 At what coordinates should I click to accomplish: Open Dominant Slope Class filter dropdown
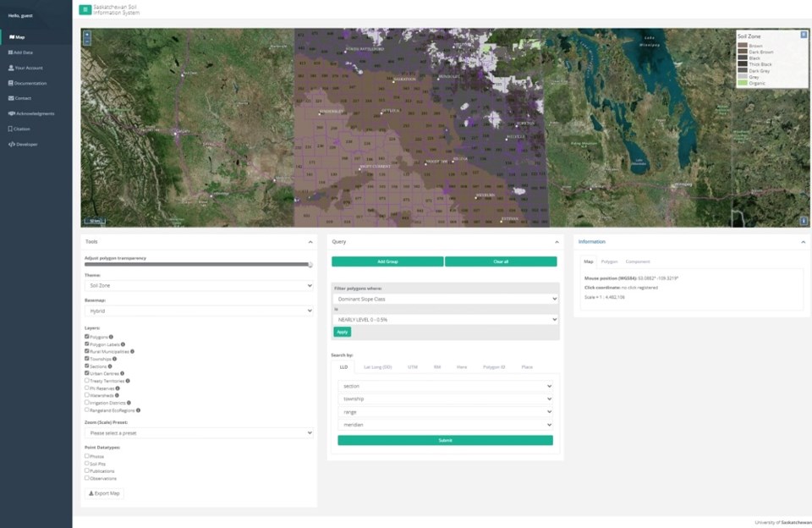point(446,299)
